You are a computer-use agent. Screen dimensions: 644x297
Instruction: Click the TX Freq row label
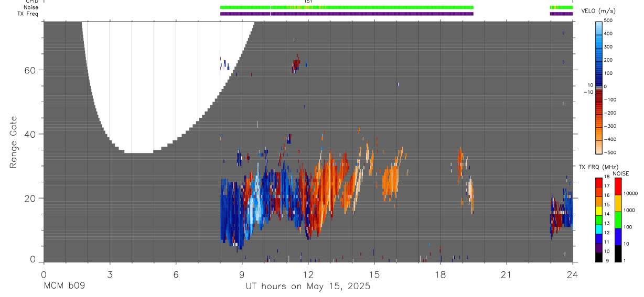coord(27,14)
